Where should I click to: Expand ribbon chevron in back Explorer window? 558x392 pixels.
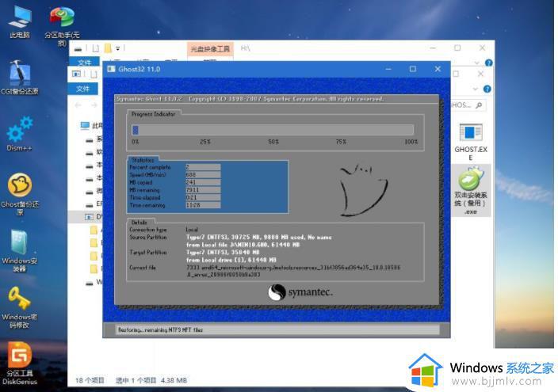point(477,63)
